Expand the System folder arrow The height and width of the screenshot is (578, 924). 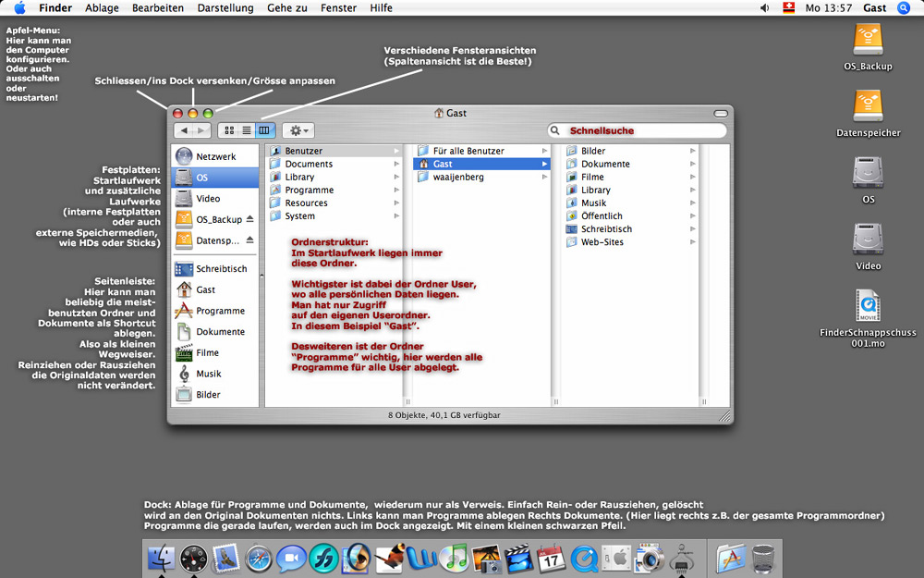coord(396,215)
